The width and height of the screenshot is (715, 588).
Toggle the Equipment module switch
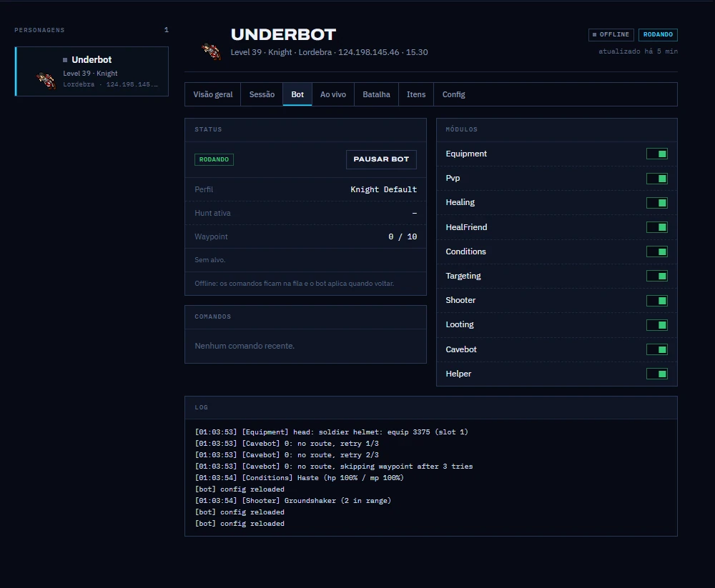[657, 154]
